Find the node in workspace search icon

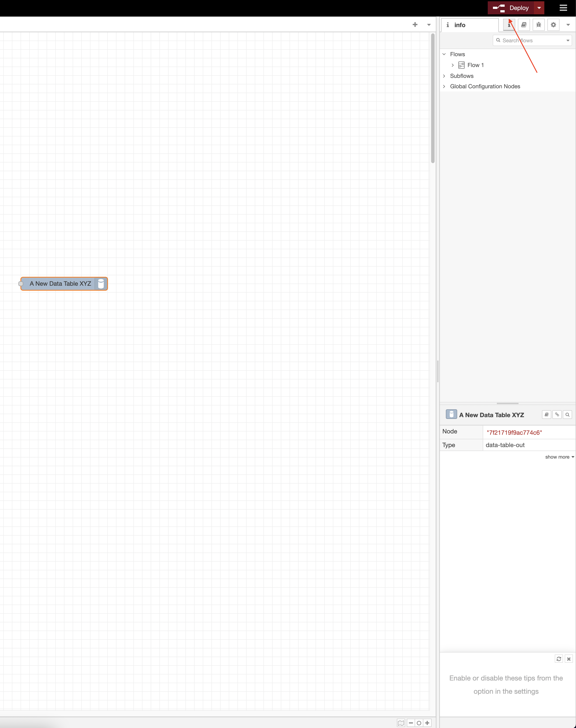click(x=567, y=415)
